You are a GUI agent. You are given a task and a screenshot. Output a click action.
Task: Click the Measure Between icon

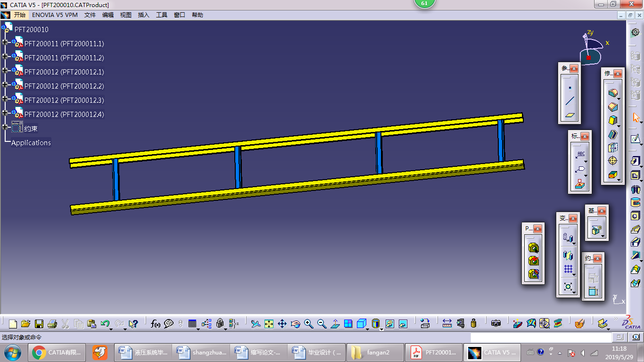coord(447,324)
